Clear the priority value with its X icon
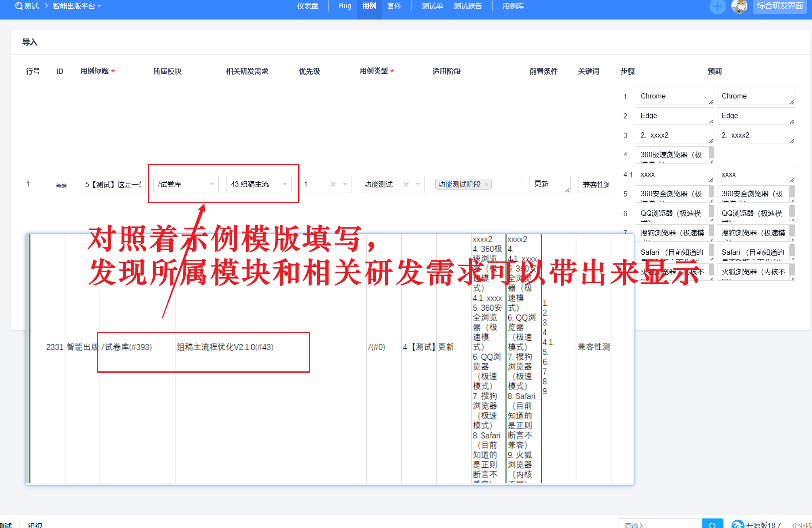Viewport: 812px width, 528px height. [333, 184]
